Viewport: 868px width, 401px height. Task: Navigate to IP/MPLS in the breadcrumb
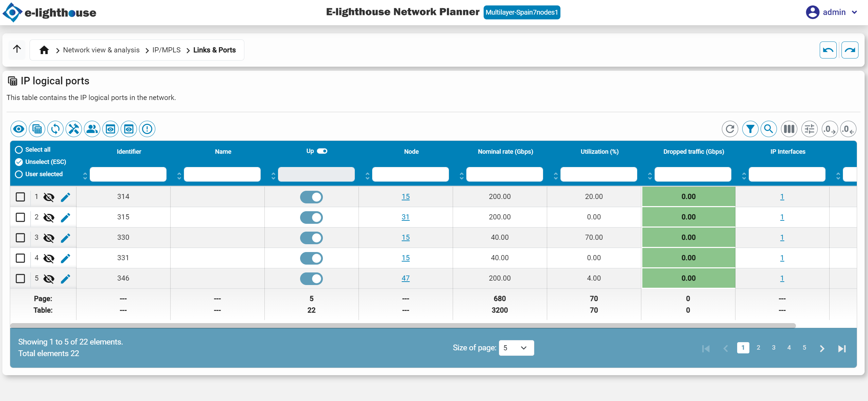point(166,50)
